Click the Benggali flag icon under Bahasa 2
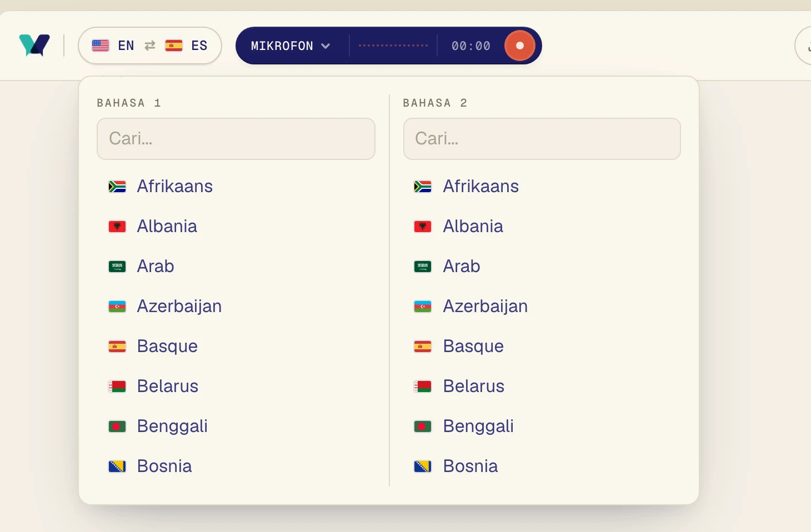 coord(423,426)
